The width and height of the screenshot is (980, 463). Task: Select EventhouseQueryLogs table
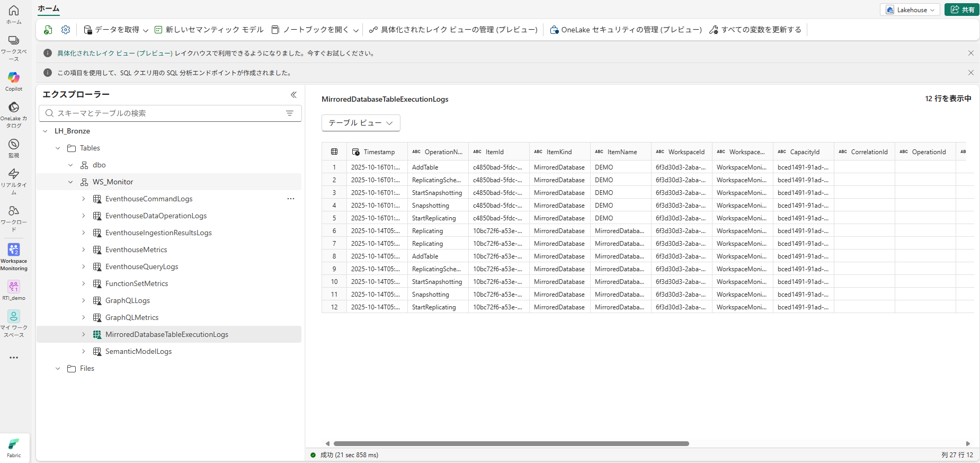click(x=141, y=266)
